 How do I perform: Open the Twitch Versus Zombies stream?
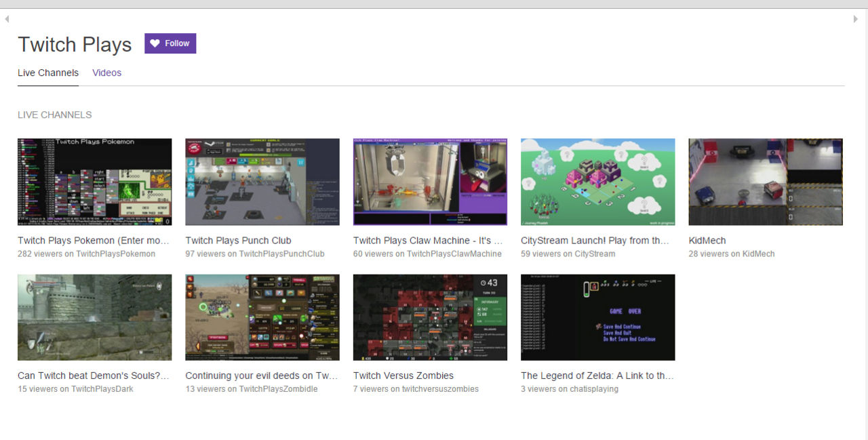[x=403, y=375]
